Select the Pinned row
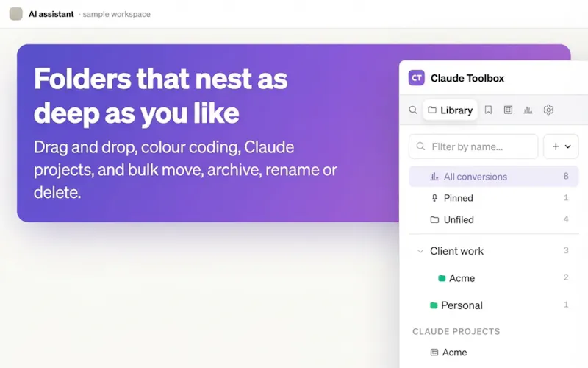 (494, 198)
